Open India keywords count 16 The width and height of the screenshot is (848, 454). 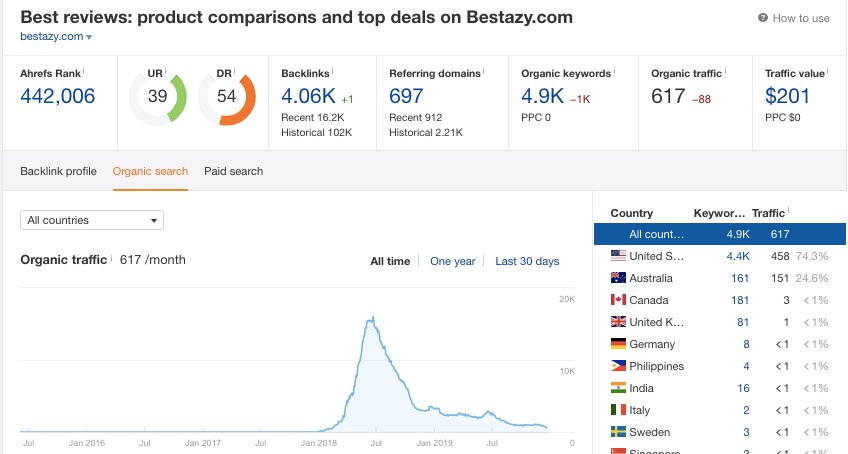[743, 389]
